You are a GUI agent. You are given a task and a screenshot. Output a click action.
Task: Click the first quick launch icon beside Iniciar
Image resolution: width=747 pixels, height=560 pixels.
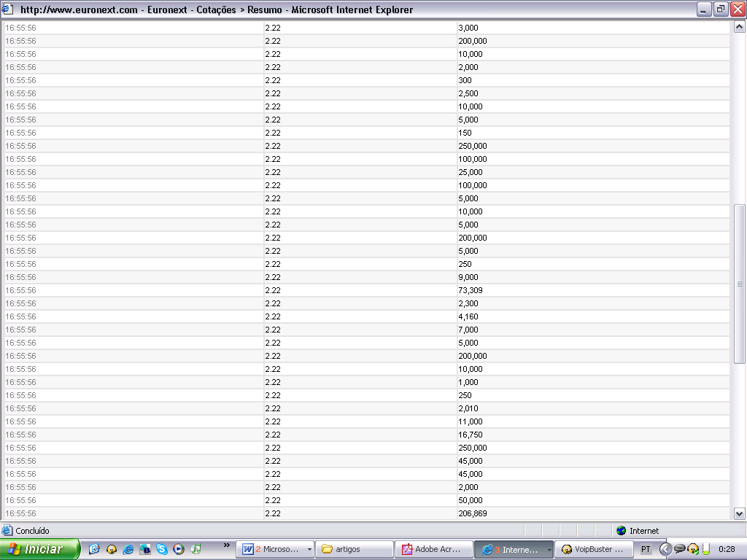pyautogui.click(x=94, y=549)
